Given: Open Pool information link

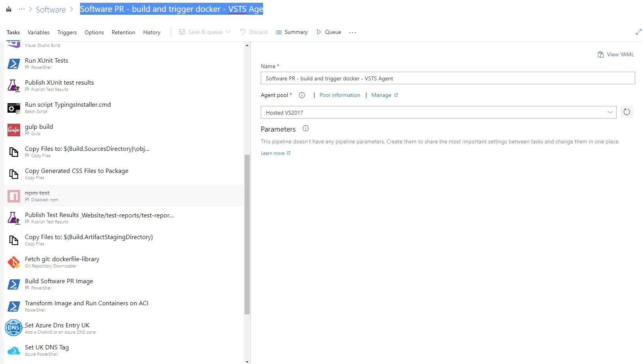Looking at the screenshot, I should pos(340,95).
